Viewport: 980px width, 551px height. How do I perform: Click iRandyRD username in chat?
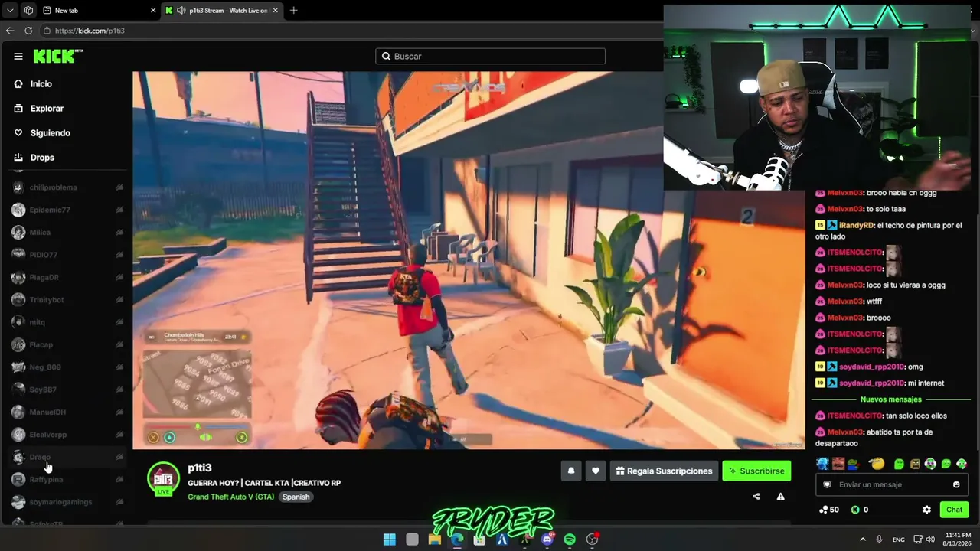856,226
